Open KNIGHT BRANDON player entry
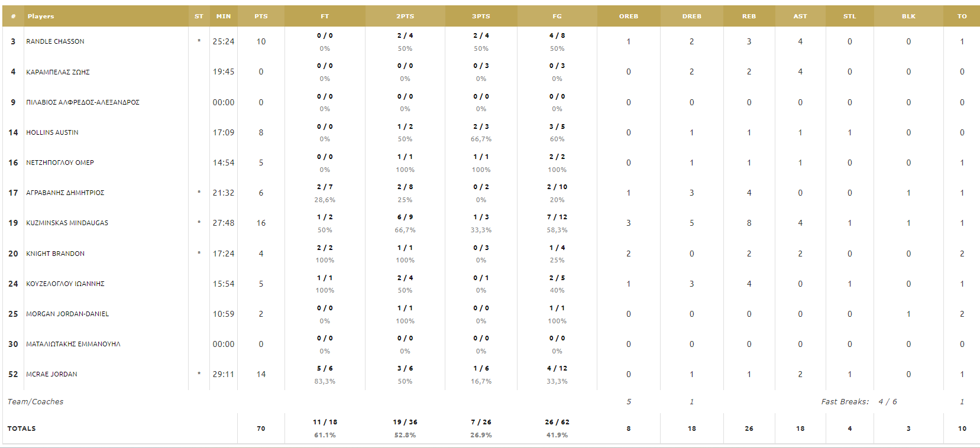Image resolution: width=980 pixels, height=448 pixels. point(55,254)
